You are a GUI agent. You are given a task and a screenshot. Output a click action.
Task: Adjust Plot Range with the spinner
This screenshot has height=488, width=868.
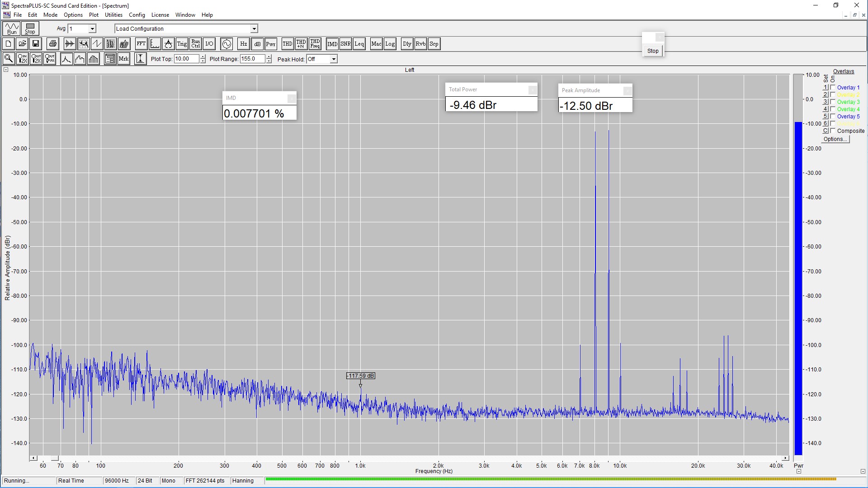click(x=269, y=59)
